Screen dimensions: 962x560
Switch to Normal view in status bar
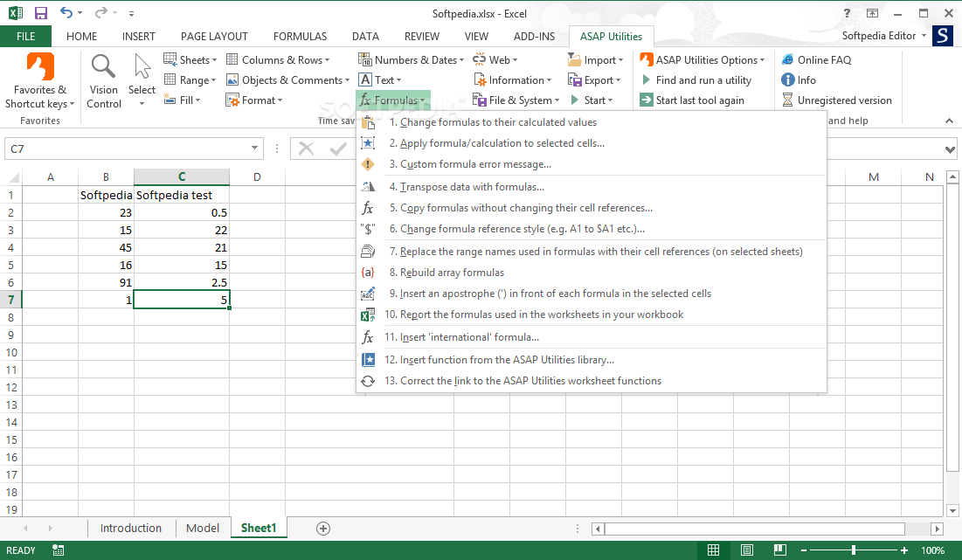tap(713, 550)
